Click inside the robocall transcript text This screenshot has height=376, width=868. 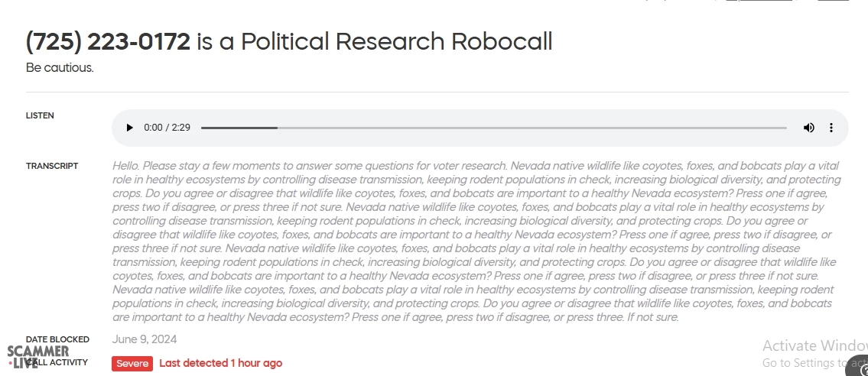point(474,241)
